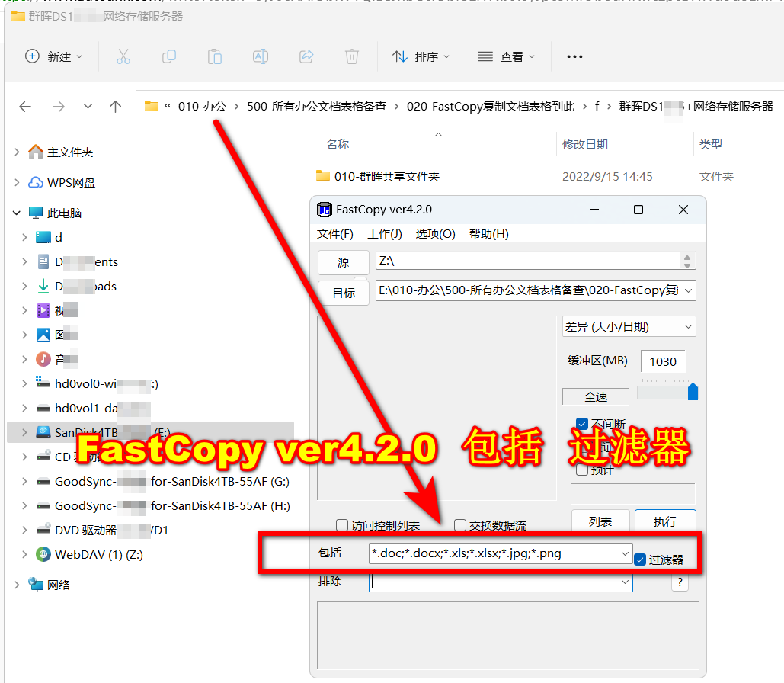
Task: Select the DVD 驱动器 drive icon
Action: tap(43, 529)
